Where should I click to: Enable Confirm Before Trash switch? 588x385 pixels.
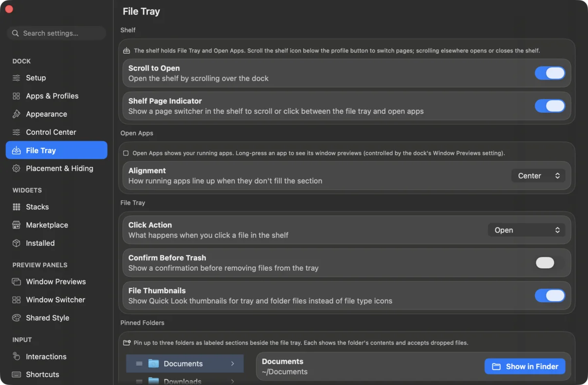pyautogui.click(x=550, y=263)
